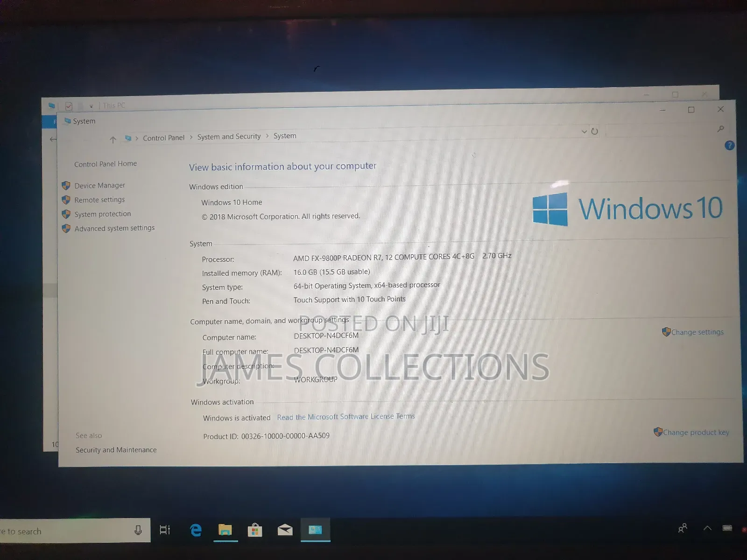747x560 pixels.
Task: Select the AMD FX-9800P processor text
Action: click(402, 257)
